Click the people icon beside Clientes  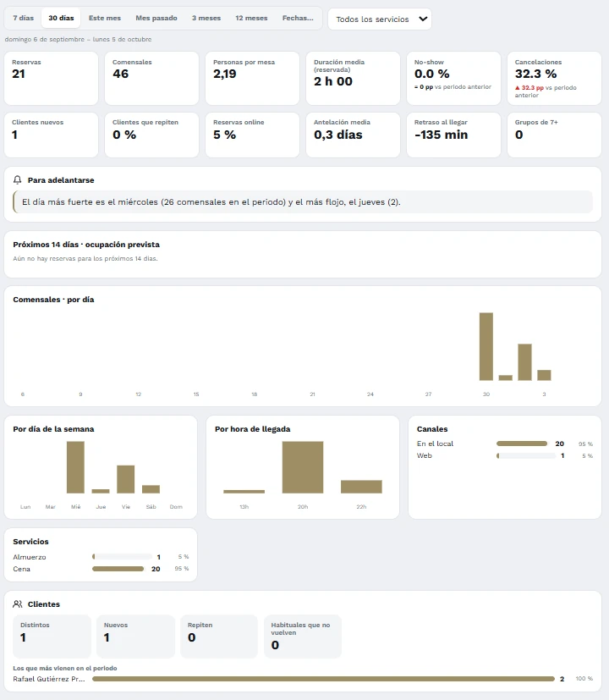pos(18,604)
